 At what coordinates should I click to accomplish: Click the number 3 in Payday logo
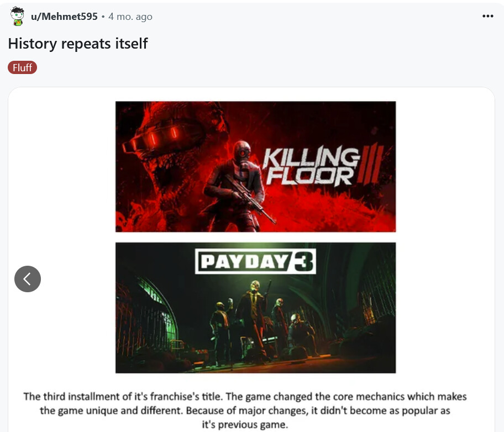tap(304, 261)
